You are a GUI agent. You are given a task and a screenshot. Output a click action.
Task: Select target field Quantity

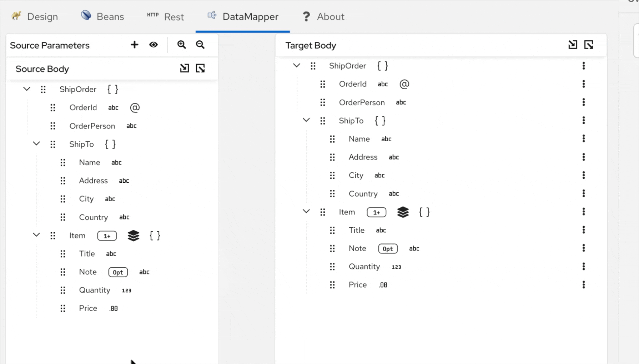pyautogui.click(x=364, y=267)
